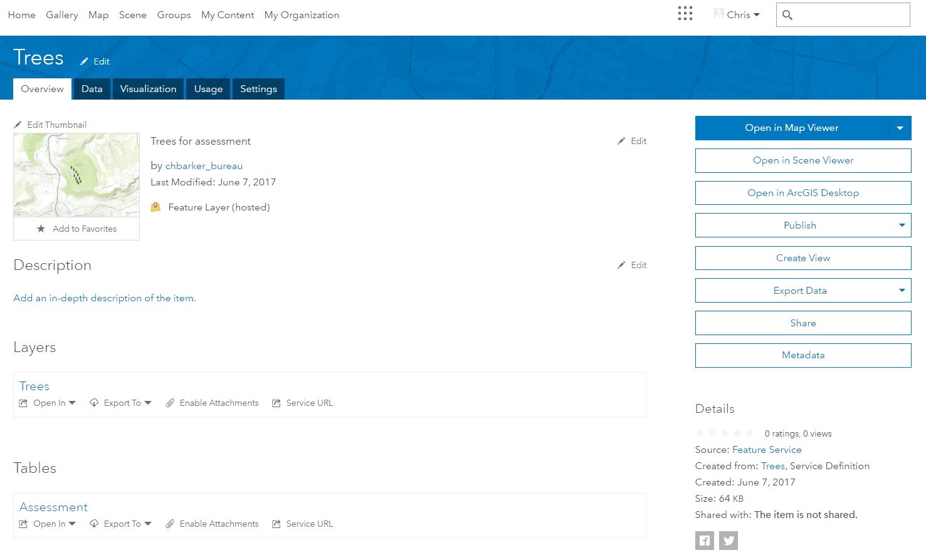Click the Open In icon for Assessment table
This screenshot has width=926, height=560.
pyautogui.click(x=23, y=524)
